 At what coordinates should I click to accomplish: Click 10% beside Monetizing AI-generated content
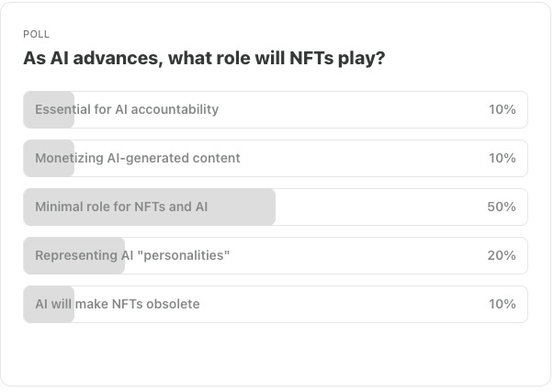[502, 159]
